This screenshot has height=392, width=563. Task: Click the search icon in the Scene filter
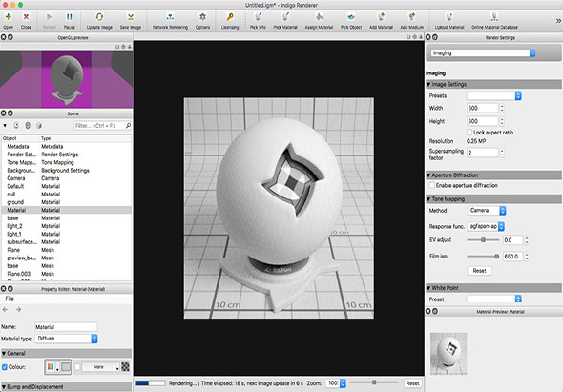[x=128, y=125]
